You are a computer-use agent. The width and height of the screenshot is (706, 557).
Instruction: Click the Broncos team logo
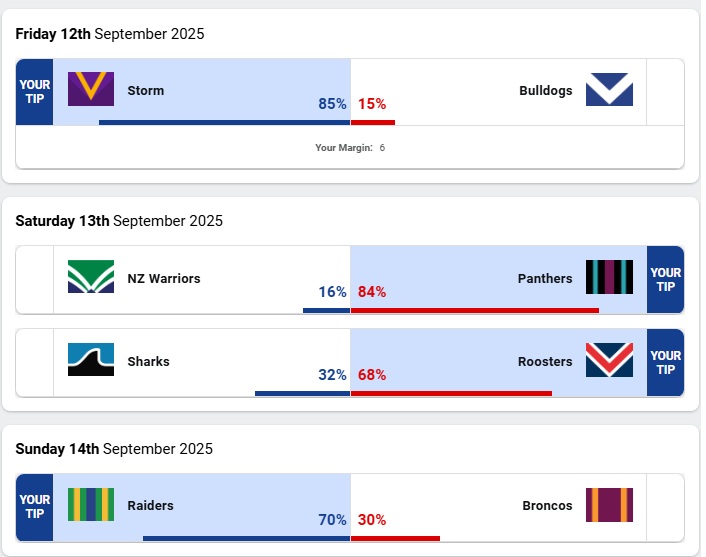609,505
